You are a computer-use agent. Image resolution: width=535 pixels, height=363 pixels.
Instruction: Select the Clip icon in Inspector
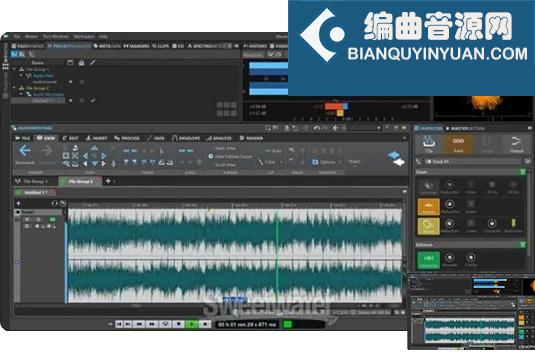pyautogui.click(x=429, y=144)
